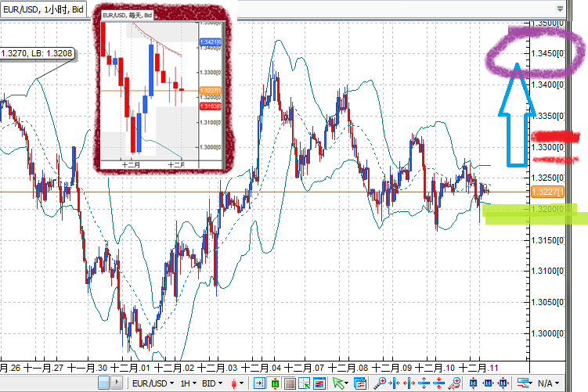Click the 十二月.01 date axis label
The width and height of the screenshot is (588, 392).
pyautogui.click(x=131, y=368)
